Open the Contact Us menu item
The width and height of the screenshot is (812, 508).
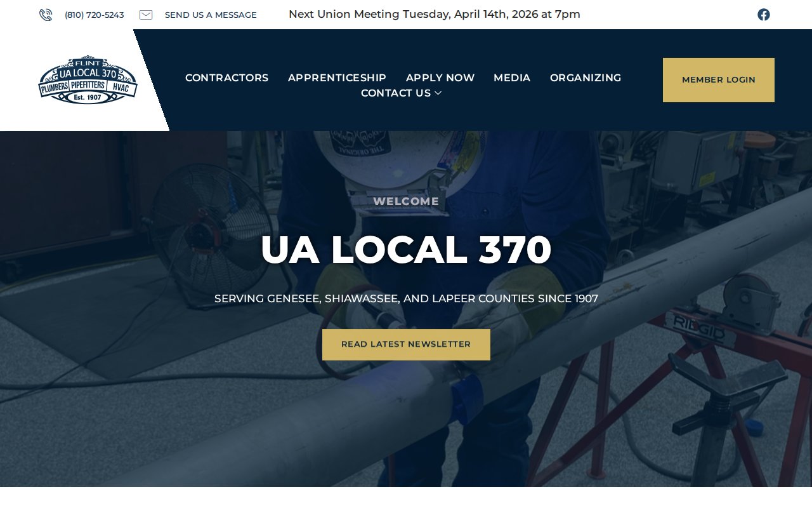(x=396, y=93)
